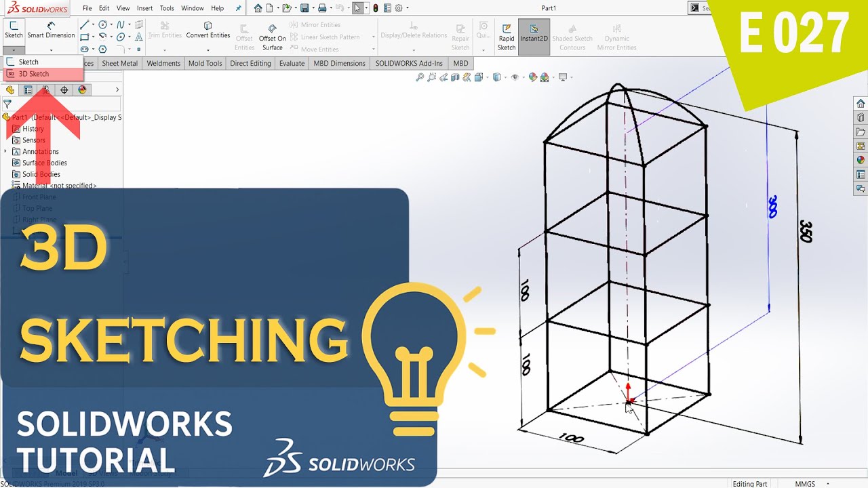Switch to the Sheet Metal tab
Viewport: 868px width, 488px height.
120,63
